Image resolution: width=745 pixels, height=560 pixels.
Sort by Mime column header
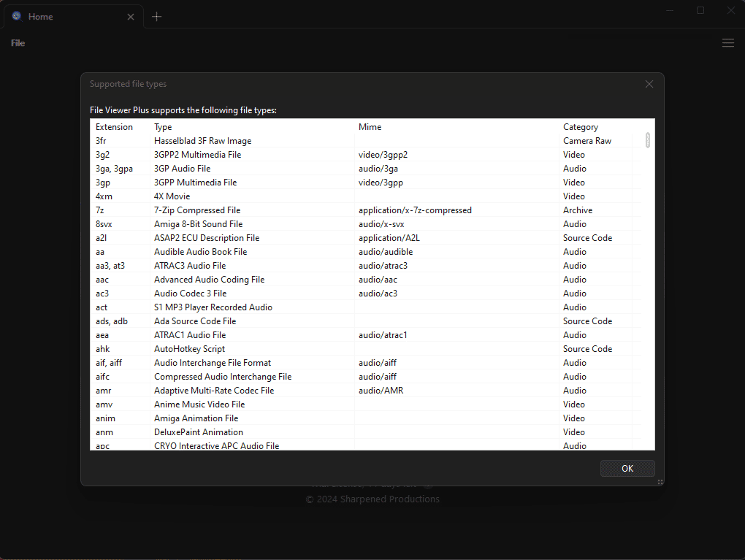tap(370, 127)
